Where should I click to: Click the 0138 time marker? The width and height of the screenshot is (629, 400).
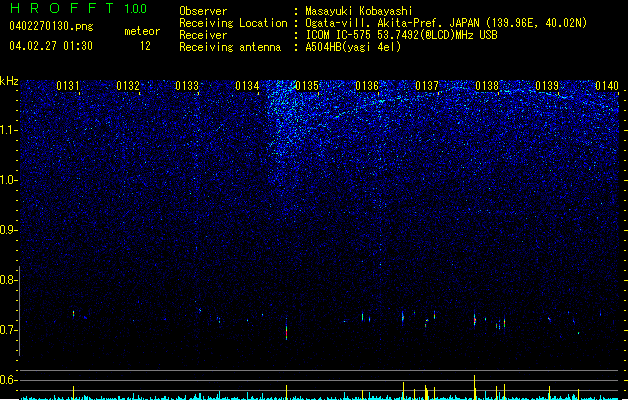(x=487, y=86)
